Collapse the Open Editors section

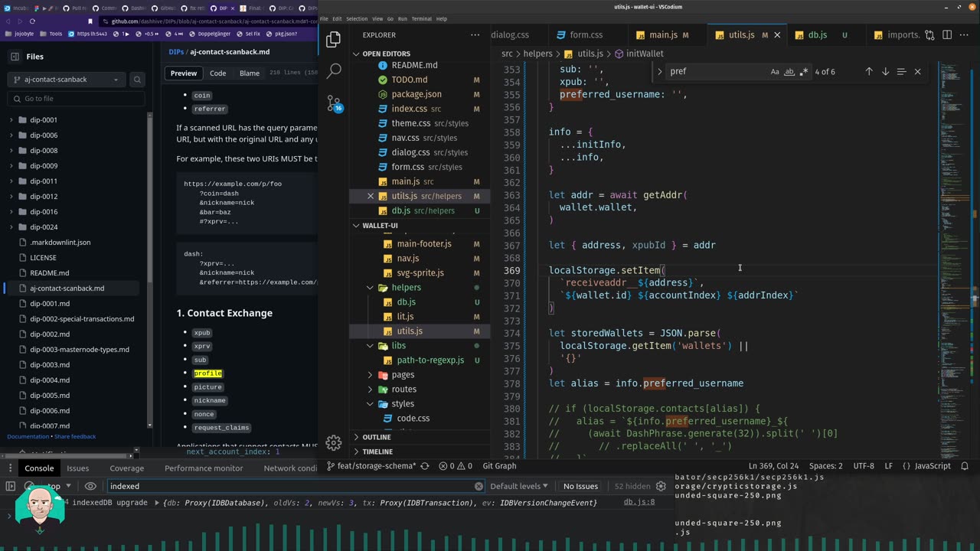(386, 54)
